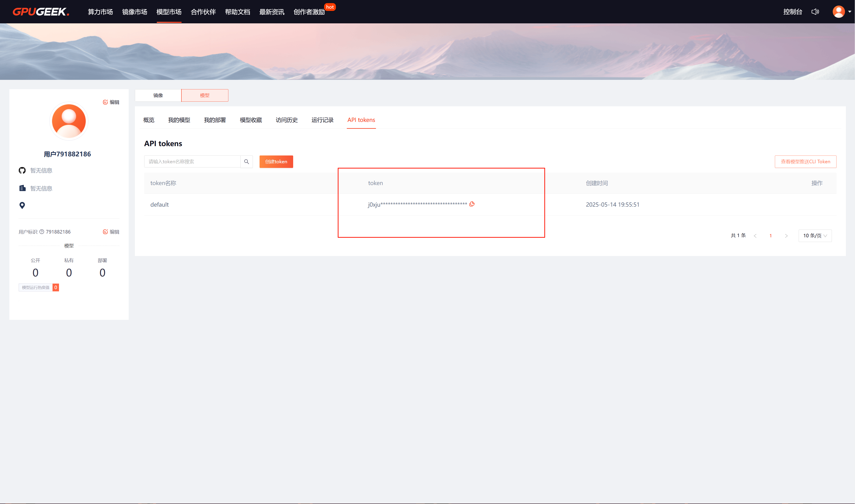This screenshot has height=504, width=855.
Task: Select the 模型 toggle tab
Action: pyautogui.click(x=205, y=95)
